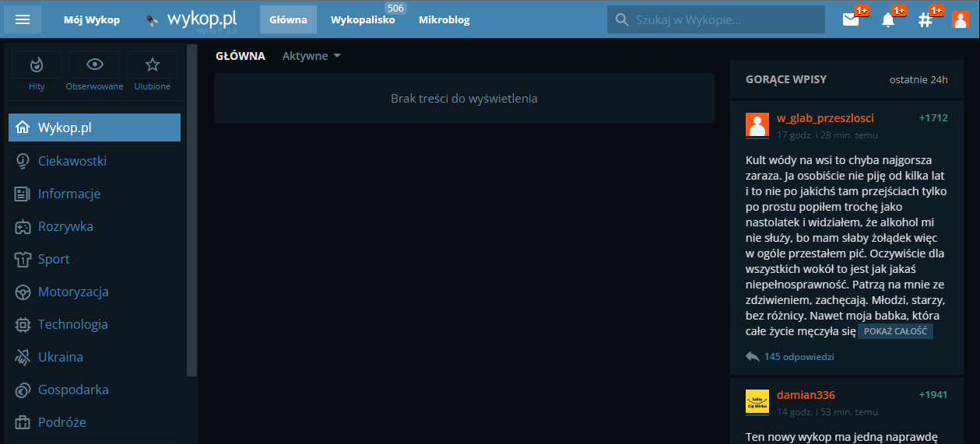Open Hity flame icon
Screen dimensions: 980x444
point(37,65)
